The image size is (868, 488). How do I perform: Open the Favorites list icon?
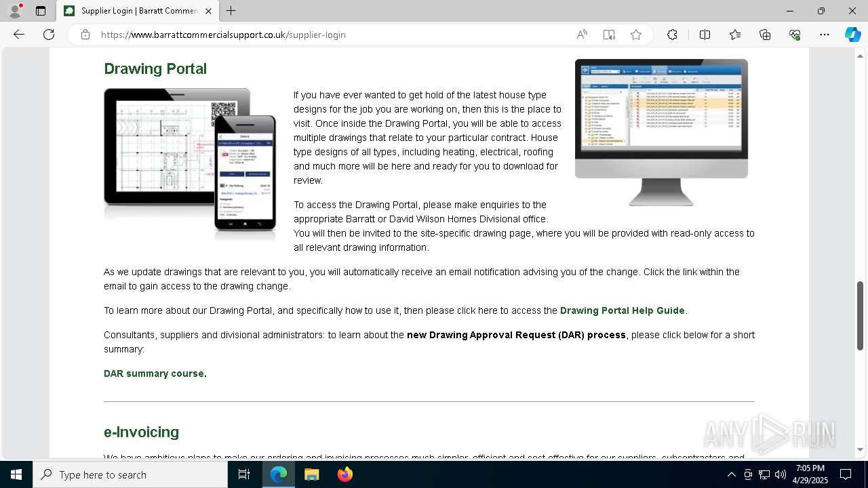click(x=735, y=35)
